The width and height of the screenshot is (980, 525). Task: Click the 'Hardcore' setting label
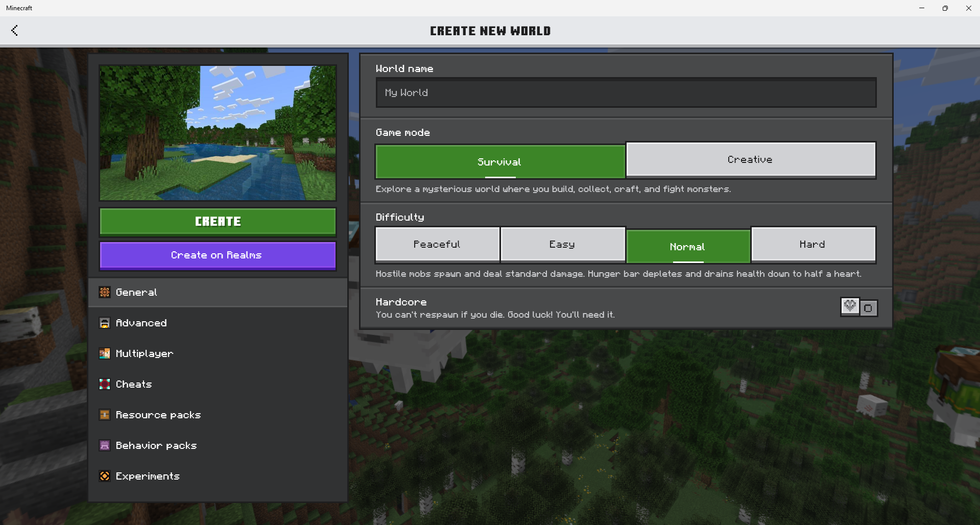(401, 302)
